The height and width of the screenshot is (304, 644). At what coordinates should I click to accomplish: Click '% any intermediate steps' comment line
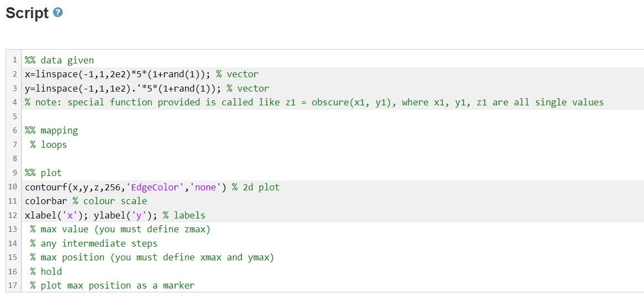(94, 243)
